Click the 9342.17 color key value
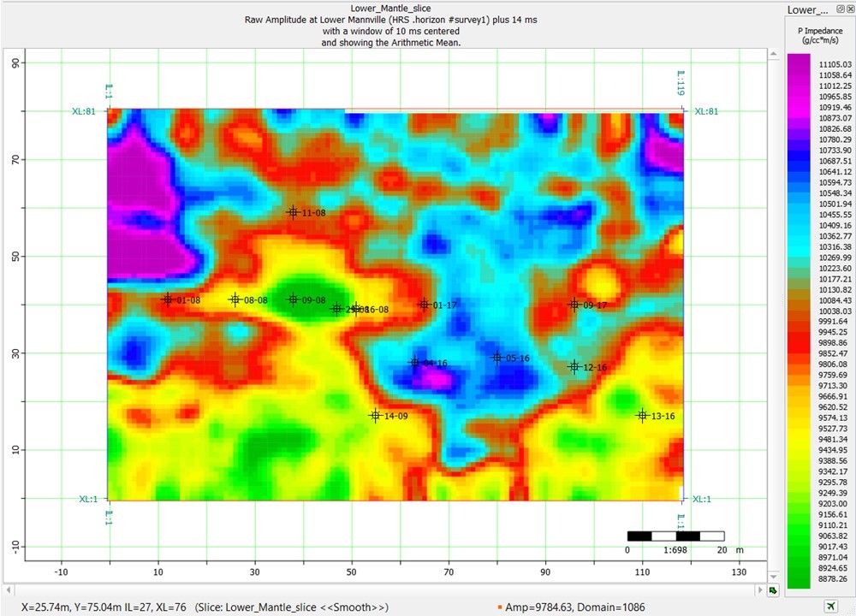856x616 pixels. (x=835, y=471)
